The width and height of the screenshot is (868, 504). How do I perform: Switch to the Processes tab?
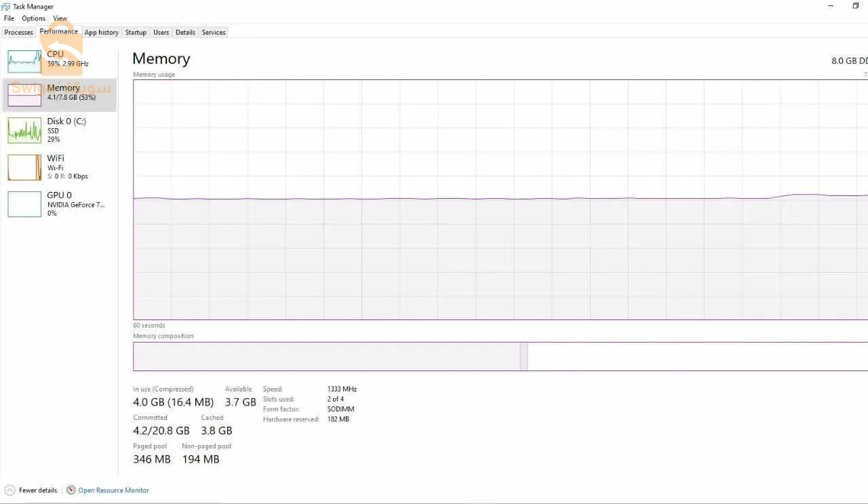tap(19, 33)
